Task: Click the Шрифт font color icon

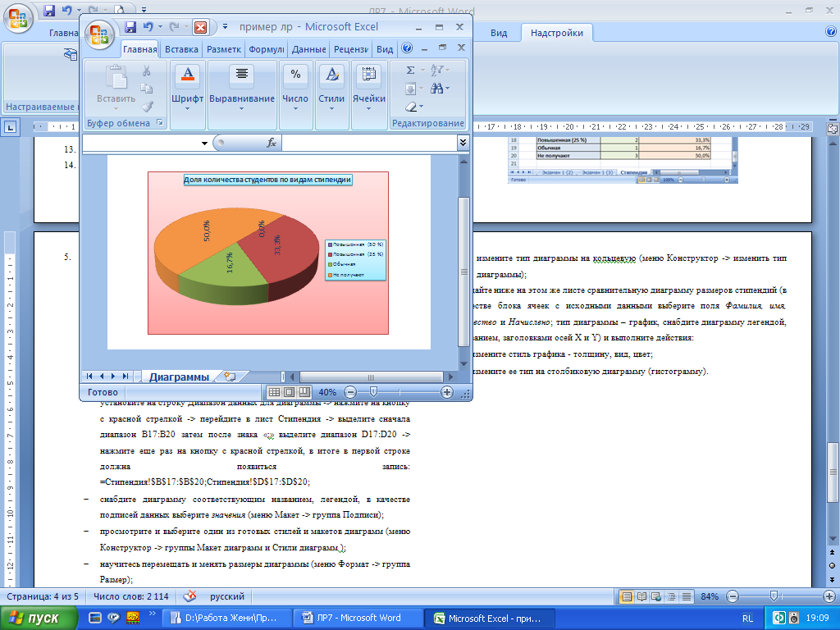Action: [188, 75]
